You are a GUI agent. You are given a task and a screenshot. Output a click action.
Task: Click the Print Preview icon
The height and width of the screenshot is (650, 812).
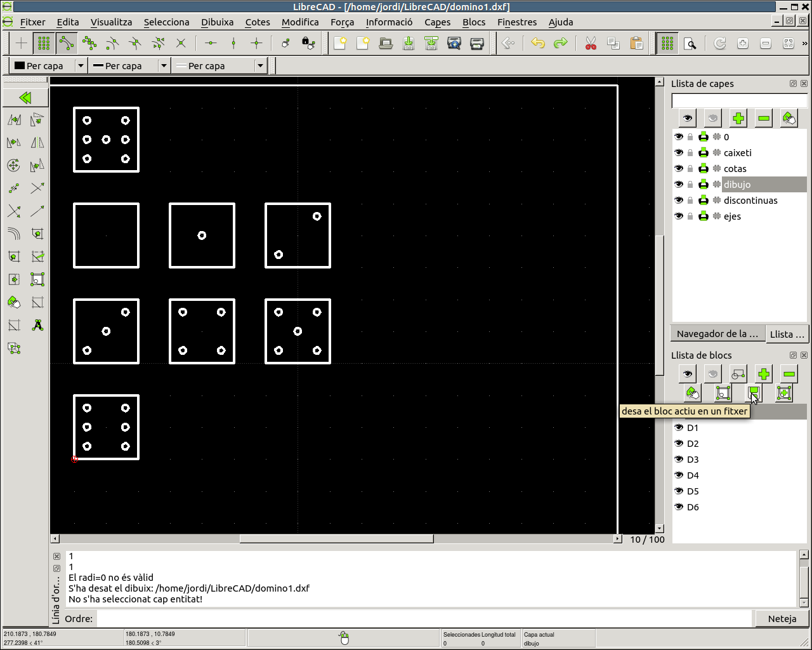click(454, 43)
